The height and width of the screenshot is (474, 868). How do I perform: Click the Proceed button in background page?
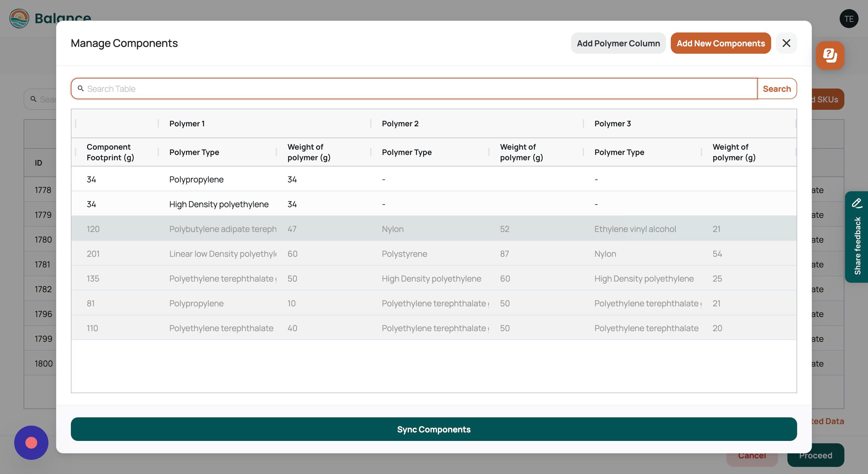(x=815, y=455)
